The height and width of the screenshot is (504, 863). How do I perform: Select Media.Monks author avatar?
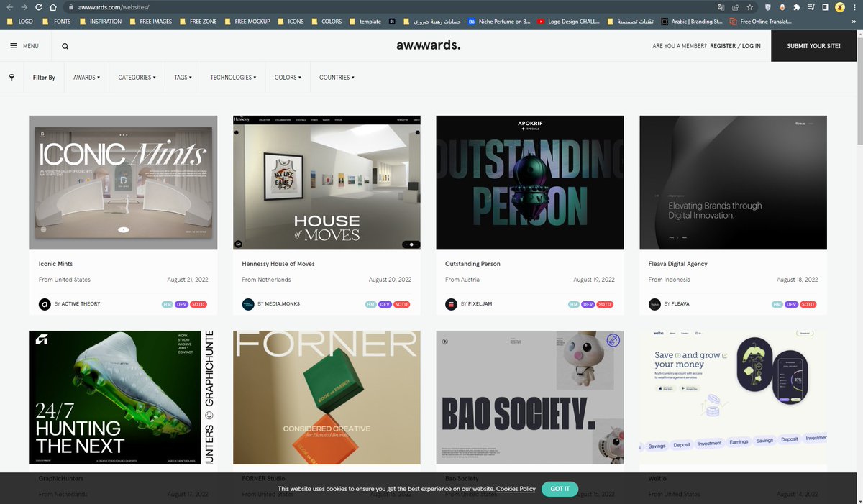coord(248,304)
